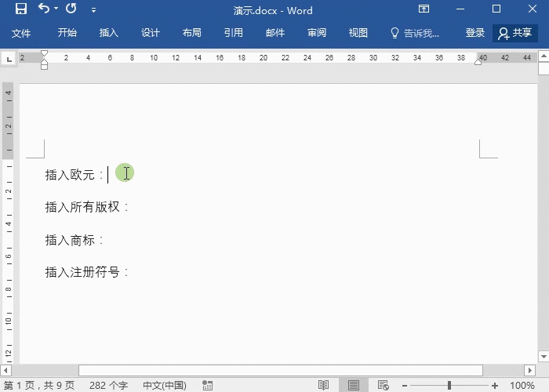Image resolution: width=549 pixels, height=392 pixels.
Task: Switch to Print Layout view
Action: [353, 386]
